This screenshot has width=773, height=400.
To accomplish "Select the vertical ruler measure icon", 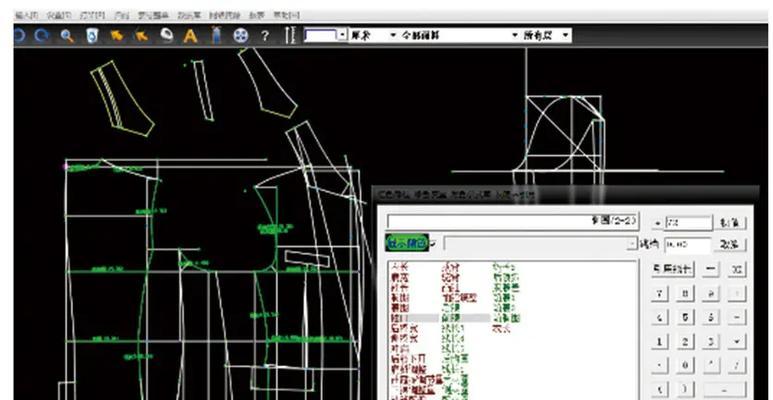I will click(x=290, y=36).
